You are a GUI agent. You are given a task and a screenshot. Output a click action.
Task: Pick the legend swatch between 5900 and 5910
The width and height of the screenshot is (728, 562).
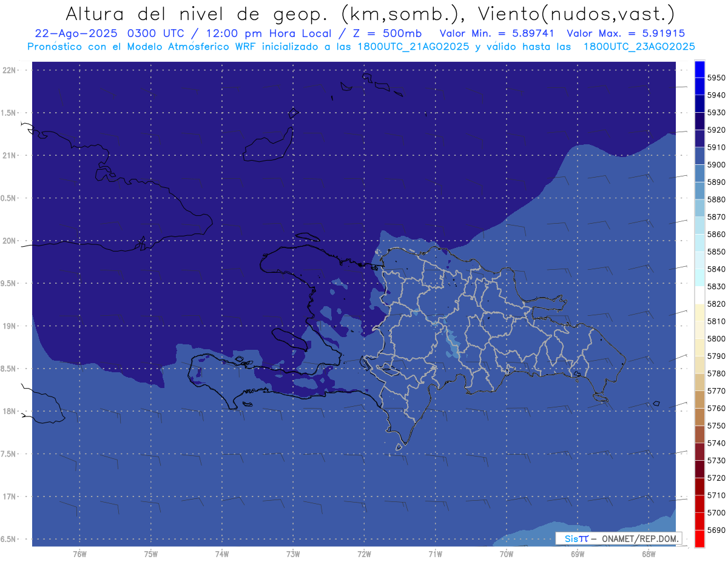click(699, 156)
